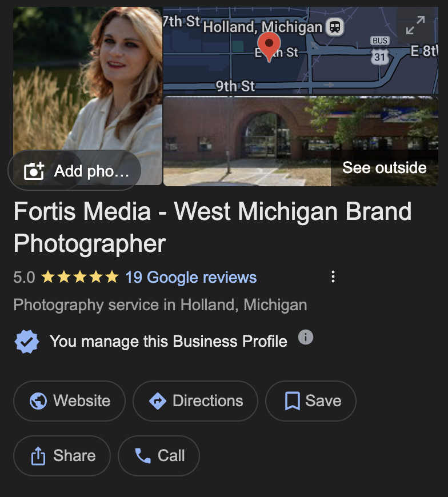This screenshot has height=497, width=448.
Task: Click the 'Holland, Michigan' map label
Action: tap(262, 27)
